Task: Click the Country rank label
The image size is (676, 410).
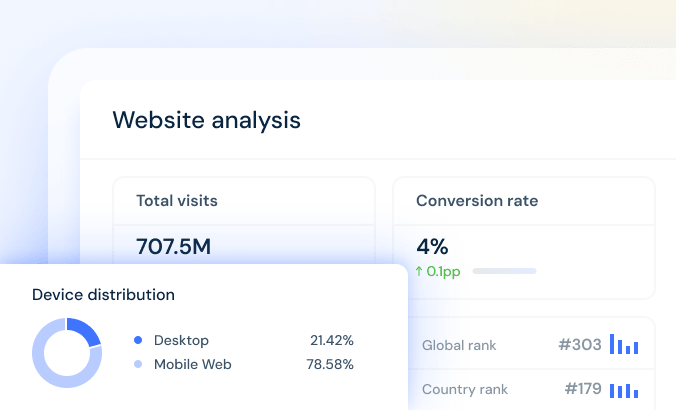Action: [x=465, y=389]
